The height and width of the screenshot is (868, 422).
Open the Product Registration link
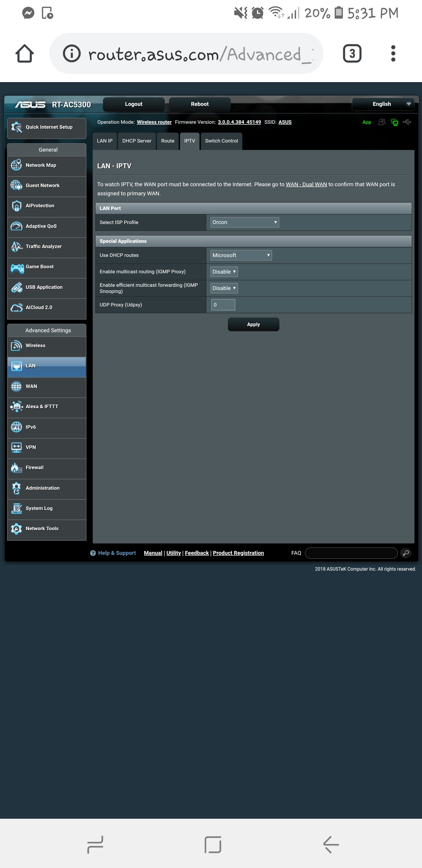point(238,553)
